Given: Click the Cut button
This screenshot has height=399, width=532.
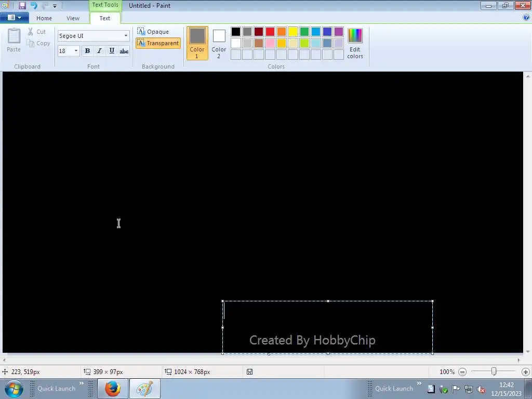Looking at the screenshot, I should tap(37, 32).
